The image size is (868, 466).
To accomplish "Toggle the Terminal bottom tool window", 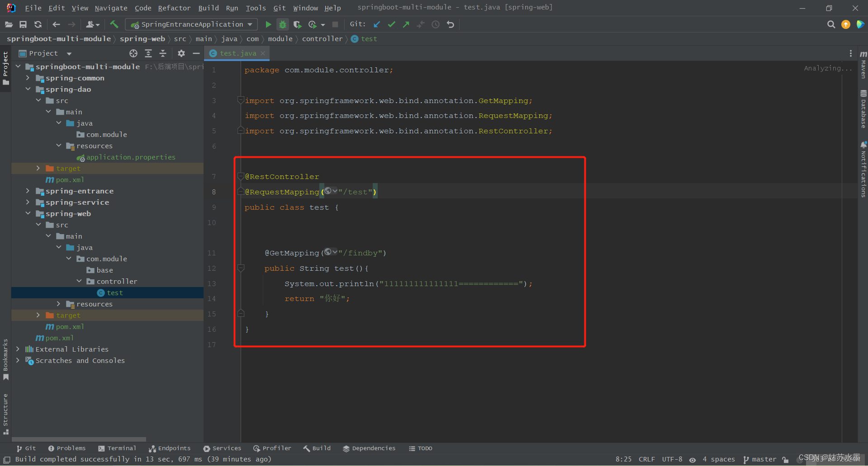I will tap(117, 448).
